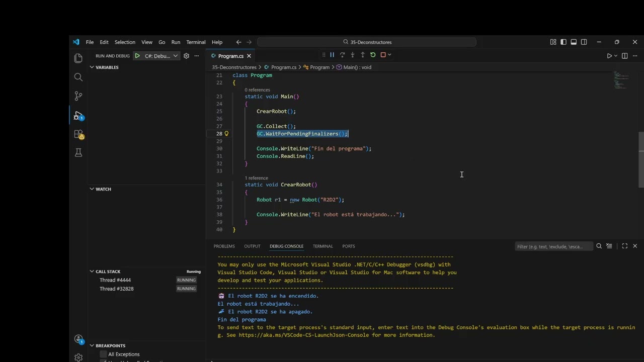Open the Search view in the activity bar

(78, 77)
